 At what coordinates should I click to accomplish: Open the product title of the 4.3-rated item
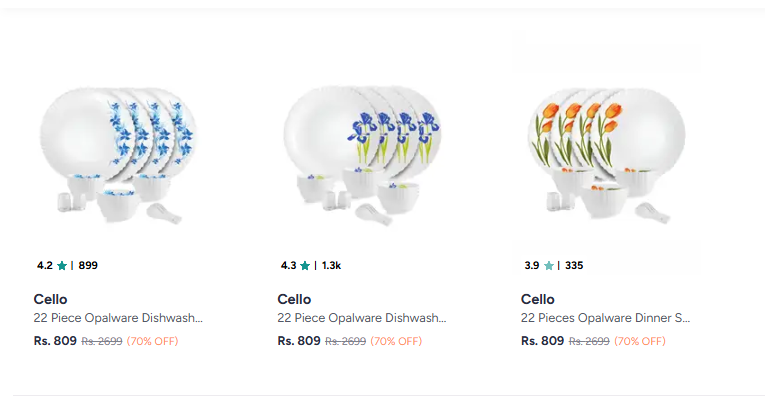(362, 319)
